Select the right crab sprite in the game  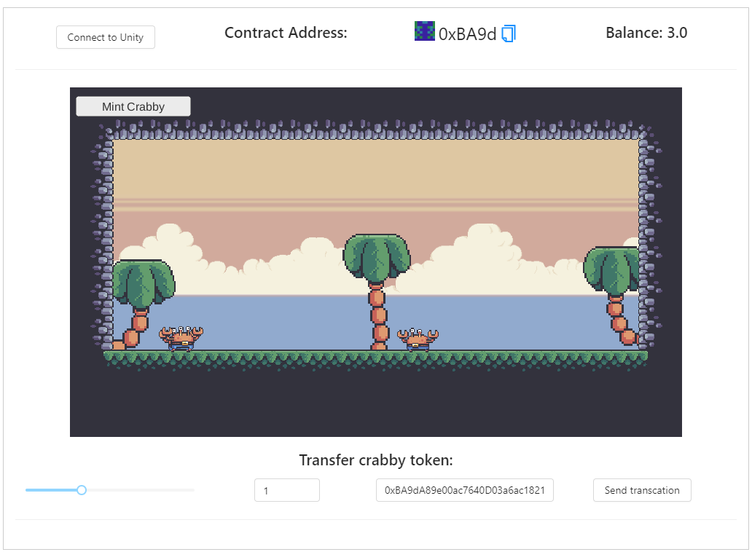[420, 338]
